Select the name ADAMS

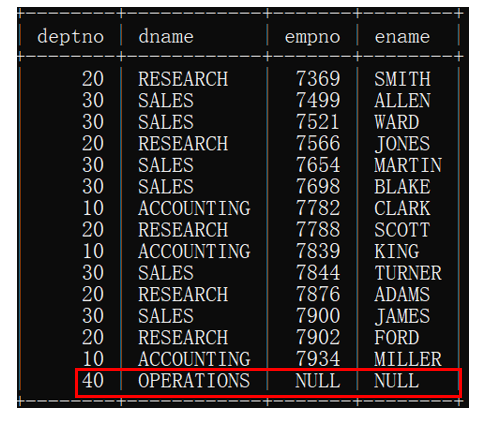[402, 294]
